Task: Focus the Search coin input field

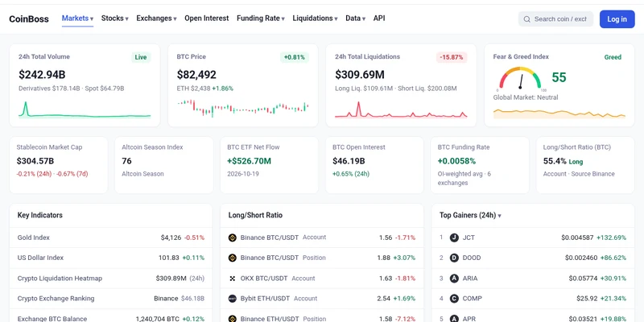Action: 555,19
